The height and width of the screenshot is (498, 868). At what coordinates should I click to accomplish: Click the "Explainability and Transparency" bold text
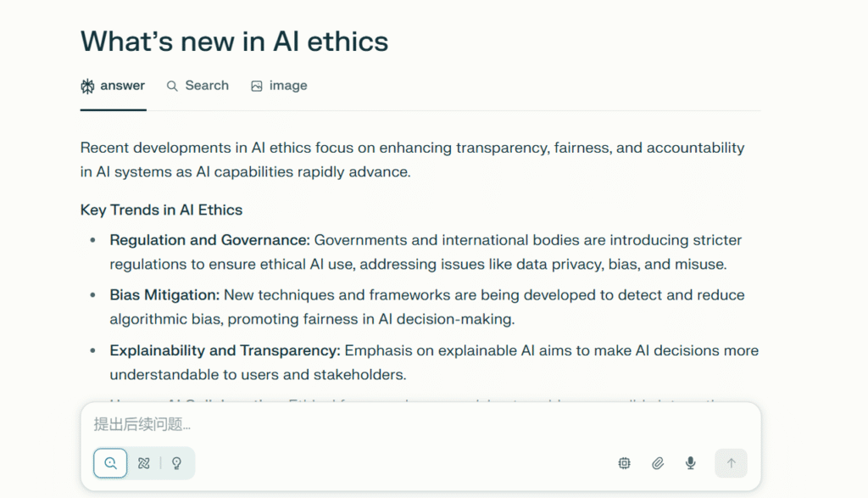click(225, 350)
